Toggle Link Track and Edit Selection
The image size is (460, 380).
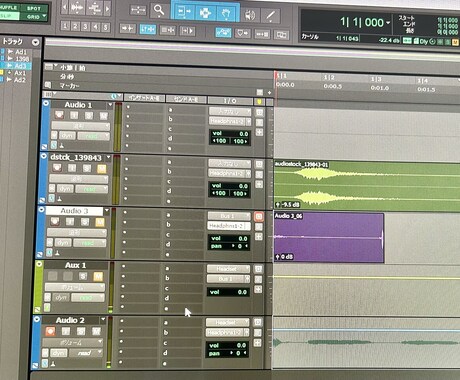168,30
